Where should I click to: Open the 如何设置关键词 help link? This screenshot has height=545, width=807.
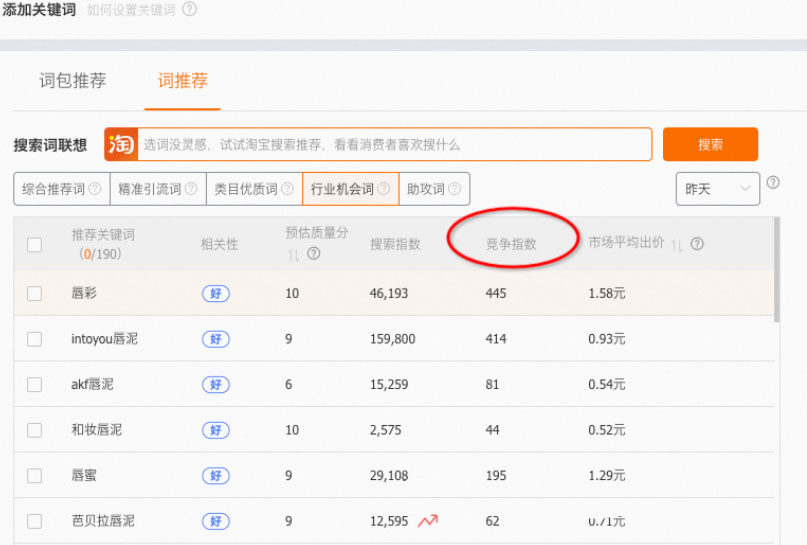coord(130,9)
